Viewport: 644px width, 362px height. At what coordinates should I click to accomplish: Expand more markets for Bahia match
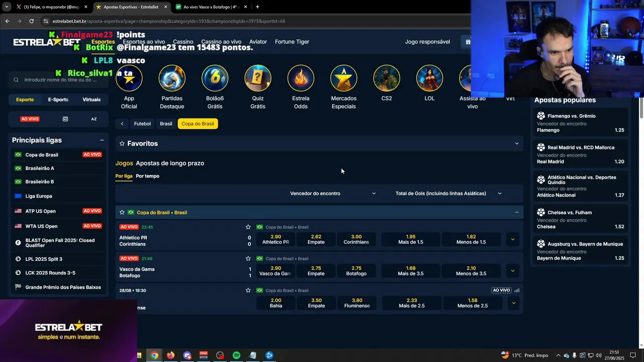(x=513, y=303)
